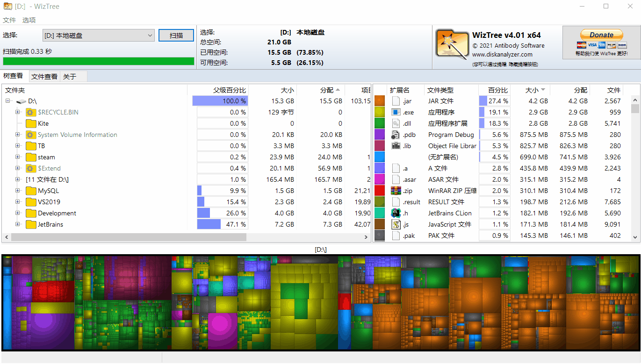Switch to the 树查看 tab
The image size is (641, 364).
pyautogui.click(x=13, y=76)
